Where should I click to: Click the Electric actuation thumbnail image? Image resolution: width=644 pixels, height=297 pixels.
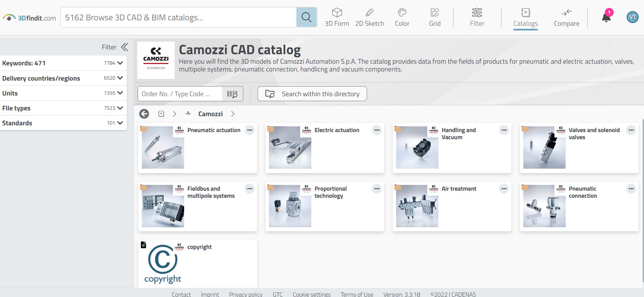pyautogui.click(x=290, y=147)
